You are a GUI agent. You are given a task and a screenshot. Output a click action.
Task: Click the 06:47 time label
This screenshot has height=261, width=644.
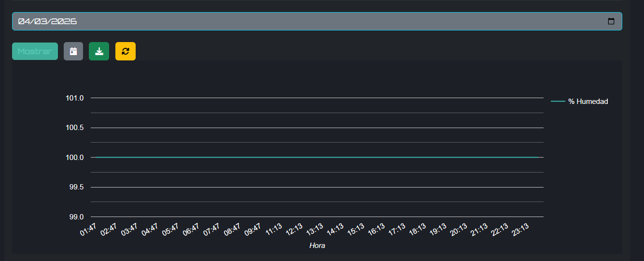(x=191, y=229)
